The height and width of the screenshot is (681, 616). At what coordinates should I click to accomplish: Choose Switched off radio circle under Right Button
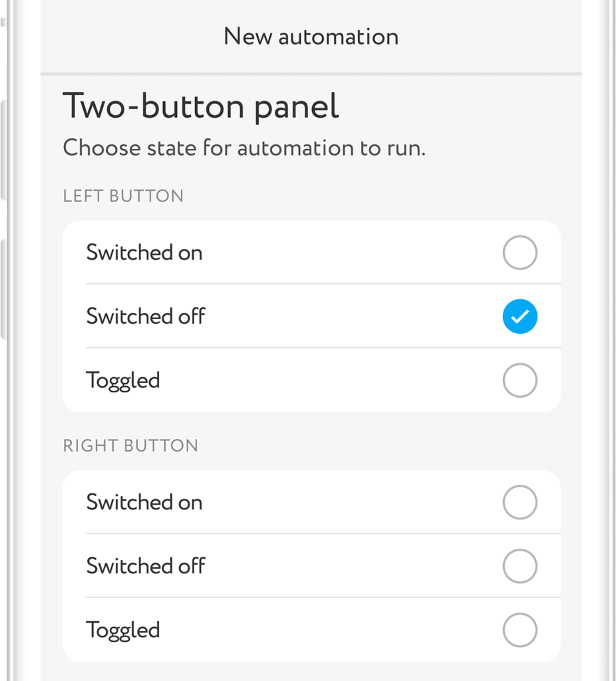pyautogui.click(x=520, y=566)
